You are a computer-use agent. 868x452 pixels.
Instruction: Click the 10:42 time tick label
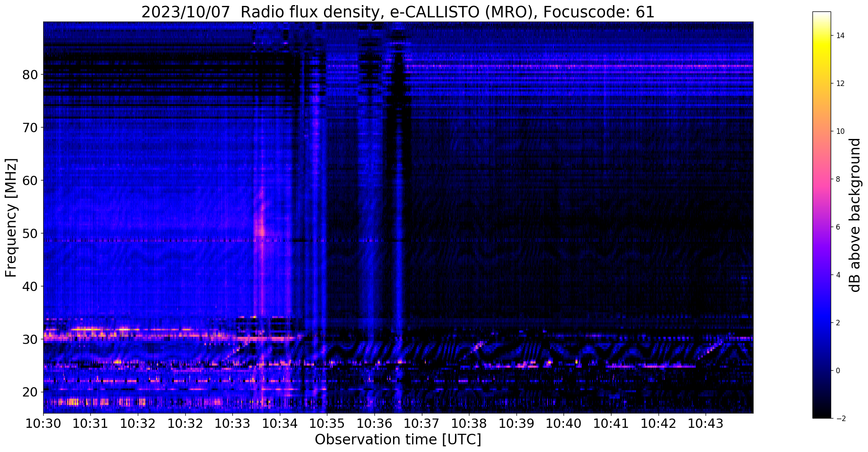[x=659, y=424]
